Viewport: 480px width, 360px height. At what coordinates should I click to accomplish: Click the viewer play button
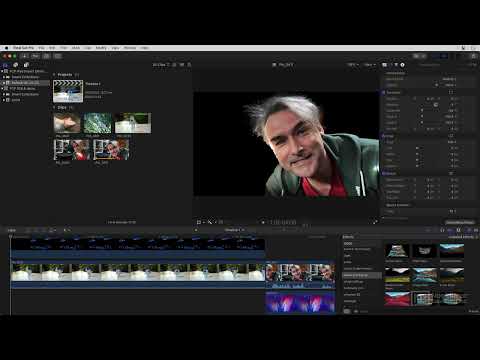tap(263, 222)
